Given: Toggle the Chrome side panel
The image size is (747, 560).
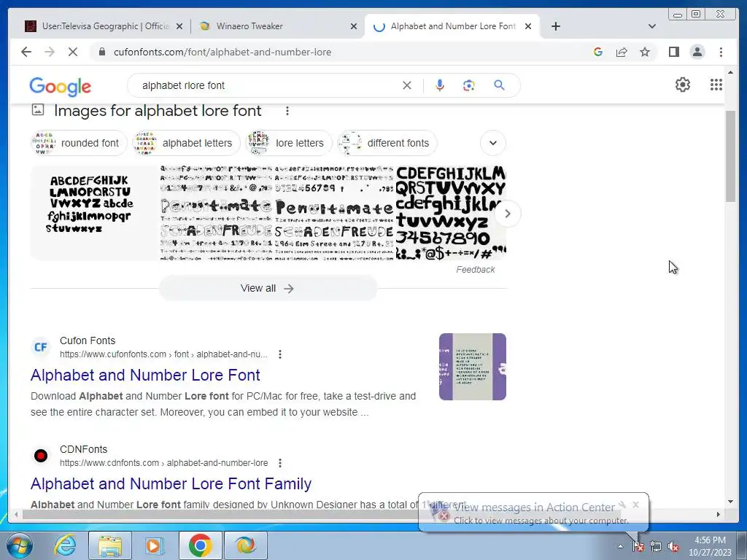Looking at the screenshot, I should [673, 52].
